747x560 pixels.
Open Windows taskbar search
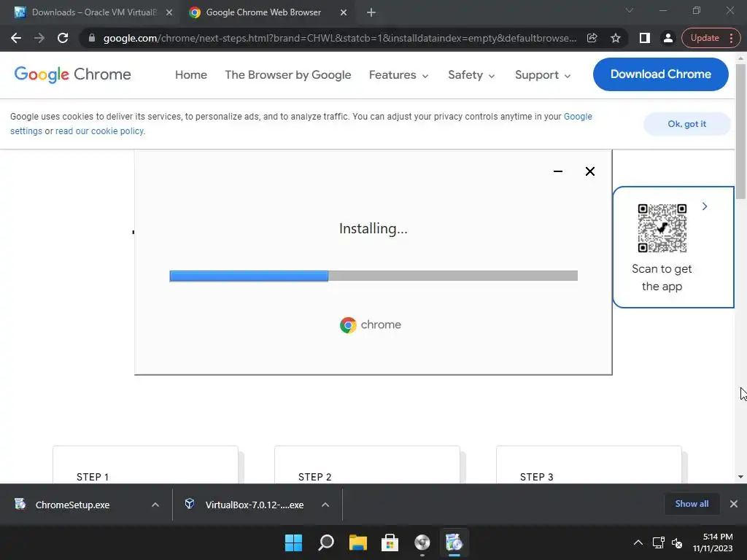(326, 542)
